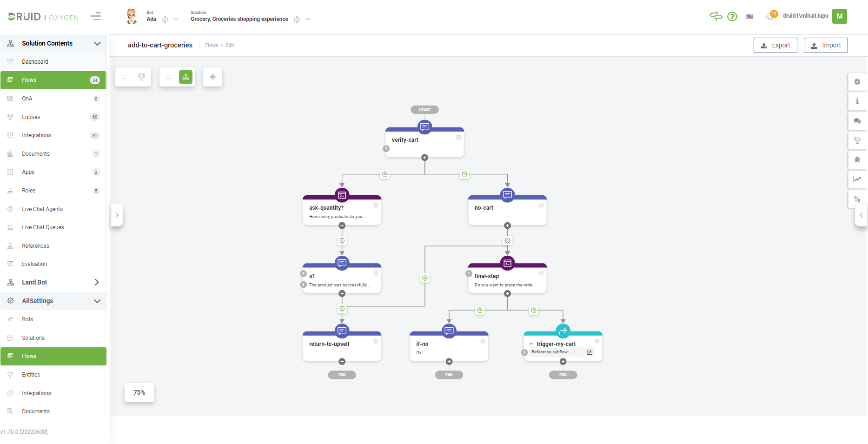Viewport: 868px width, 444px height.
Task: Select the hierarchy view toggle in second switcher
Action: pyautogui.click(x=186, y=77)
